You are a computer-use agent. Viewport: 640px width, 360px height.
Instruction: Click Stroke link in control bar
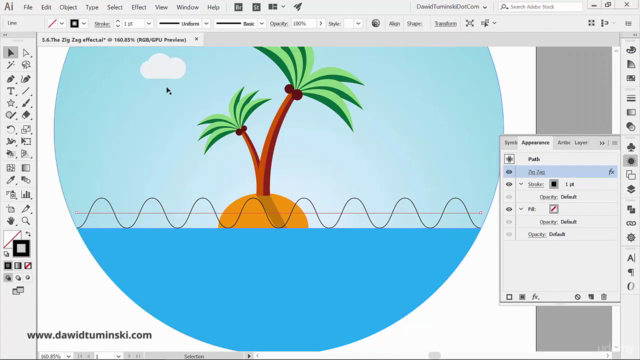102,24
